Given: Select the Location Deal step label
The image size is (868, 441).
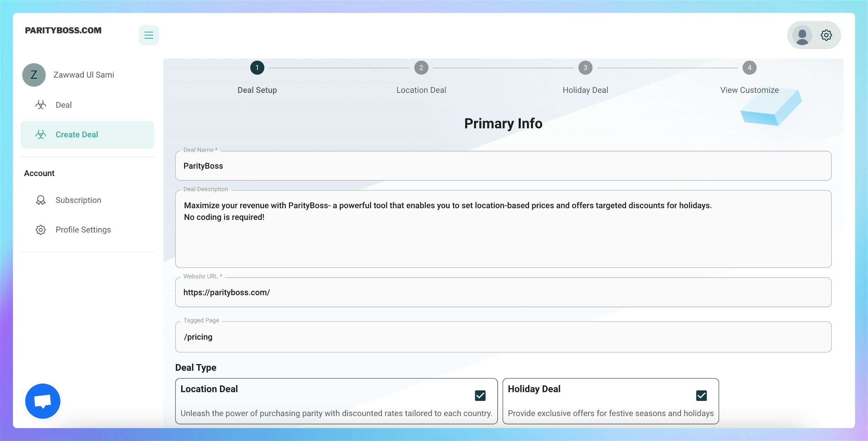Looking at the screenshot, I should [x=421, y=90].
